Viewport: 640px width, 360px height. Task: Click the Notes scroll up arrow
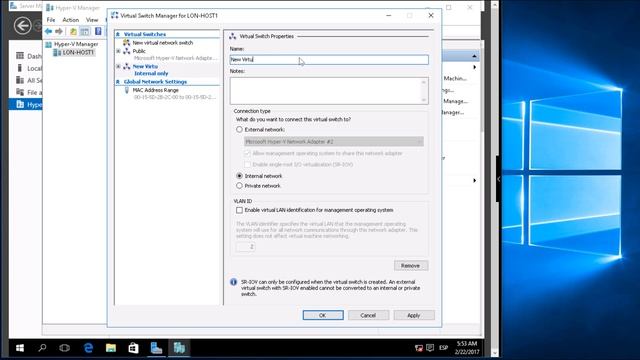424,82
